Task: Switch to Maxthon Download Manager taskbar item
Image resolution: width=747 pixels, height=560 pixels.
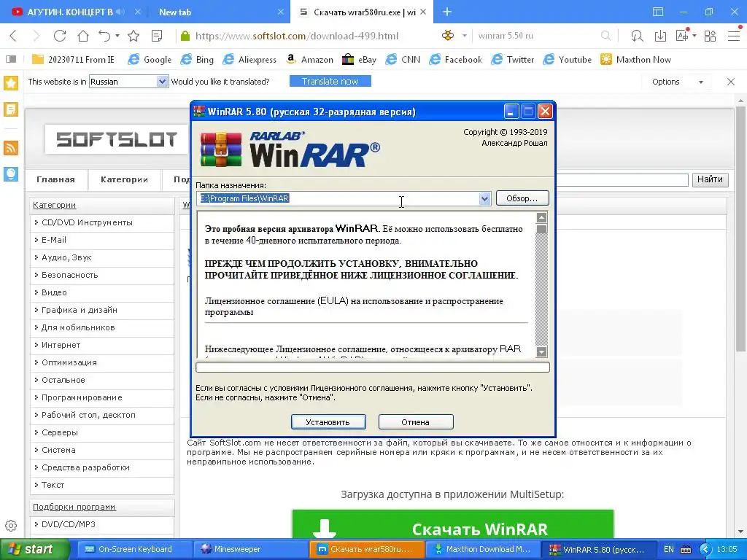Action: click(484, 550)
